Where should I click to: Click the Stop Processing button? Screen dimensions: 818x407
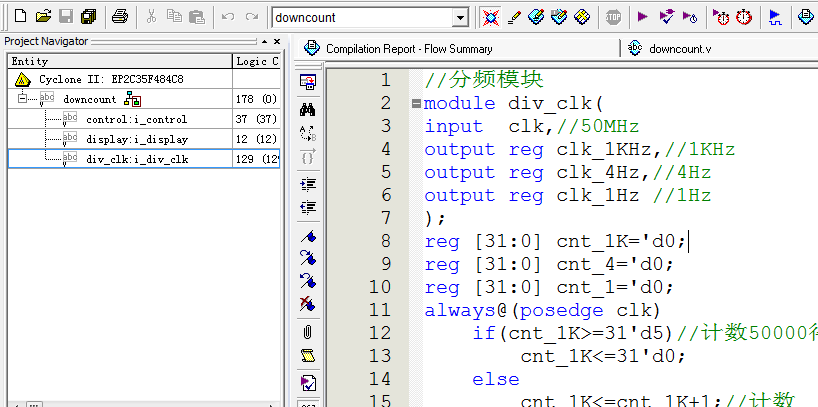point(613,17)
